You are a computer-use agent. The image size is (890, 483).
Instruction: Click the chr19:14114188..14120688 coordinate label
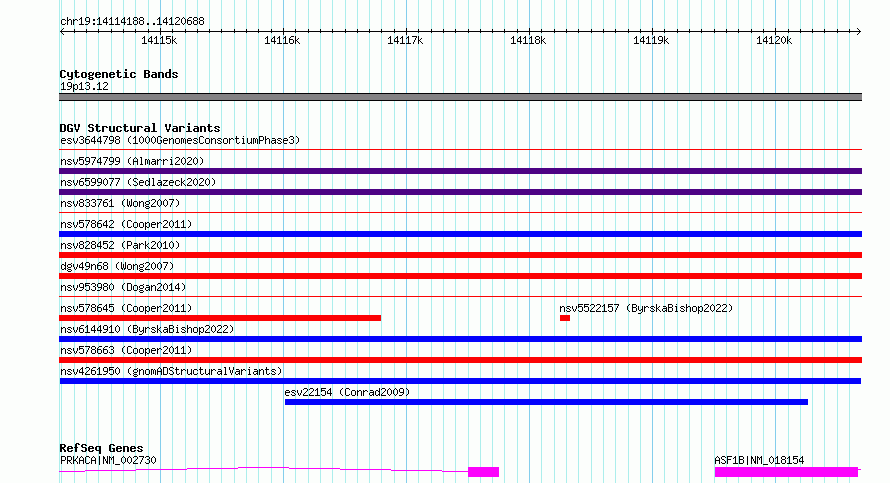(132, 22)
